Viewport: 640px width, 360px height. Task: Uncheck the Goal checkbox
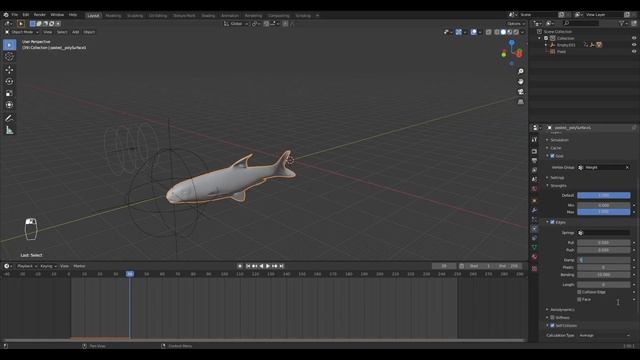pos(552,156)
